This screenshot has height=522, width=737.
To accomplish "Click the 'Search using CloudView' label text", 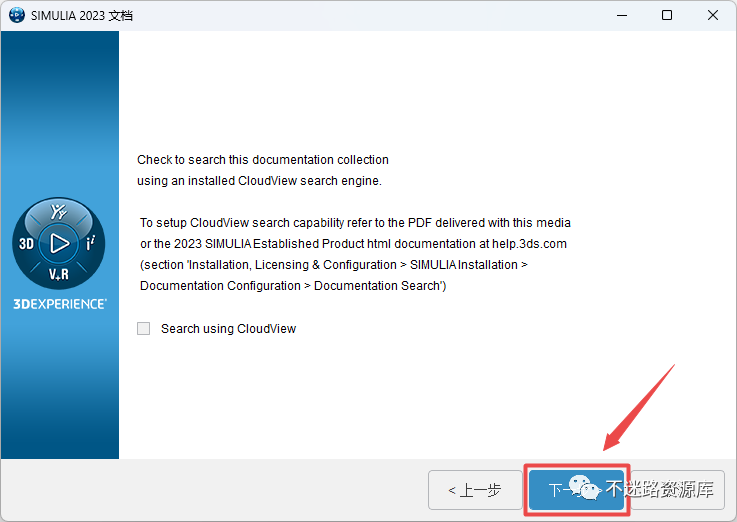I will click(228, 328).
